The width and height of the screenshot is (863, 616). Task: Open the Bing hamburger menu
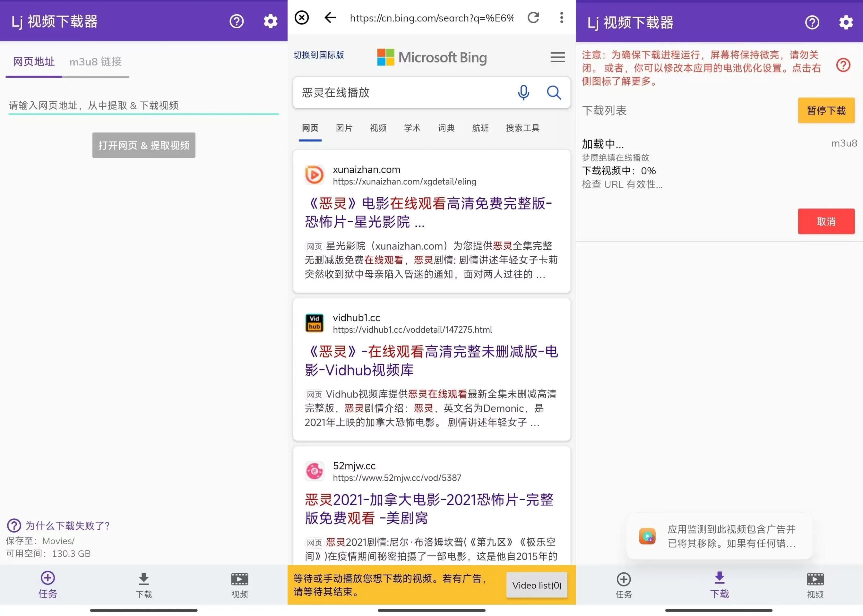point(557,57)
